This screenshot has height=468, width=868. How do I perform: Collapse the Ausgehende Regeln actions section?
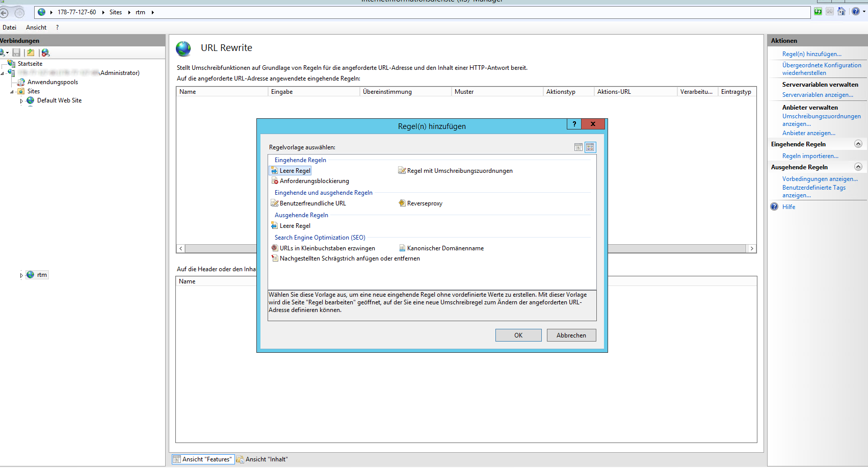(x=858, y=167)
